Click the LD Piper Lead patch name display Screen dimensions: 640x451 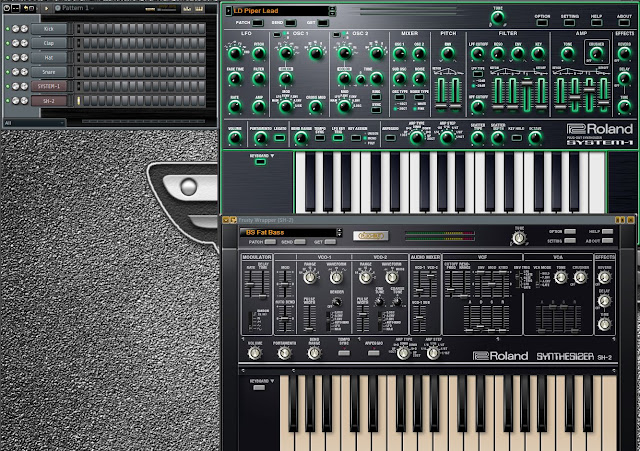pyautogui.click(x=281, y=11)
